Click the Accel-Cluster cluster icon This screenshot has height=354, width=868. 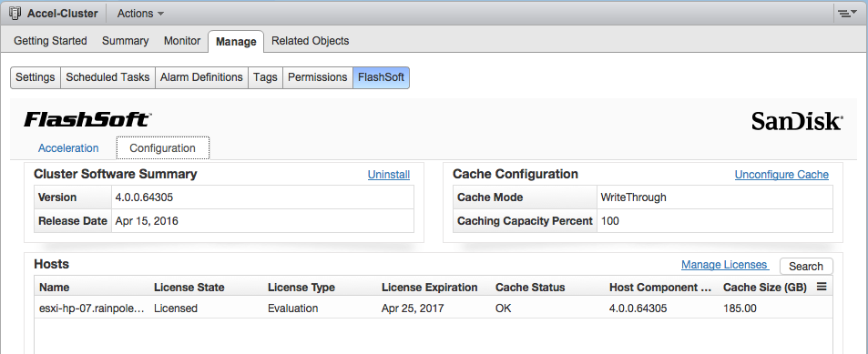15,14
